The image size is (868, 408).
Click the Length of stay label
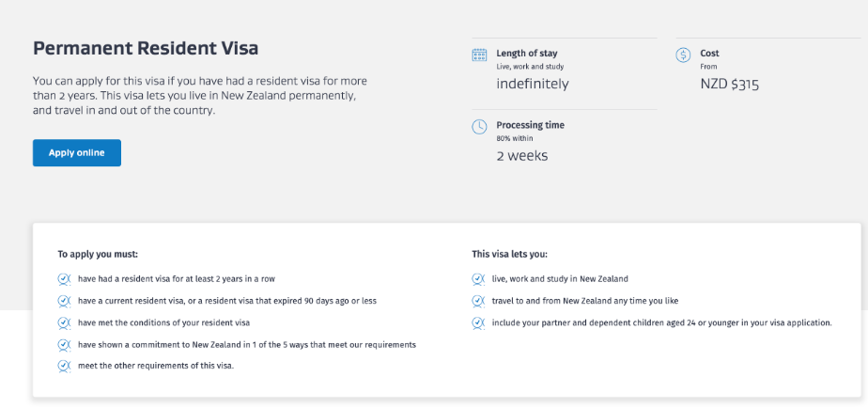(x=526, y=54)
